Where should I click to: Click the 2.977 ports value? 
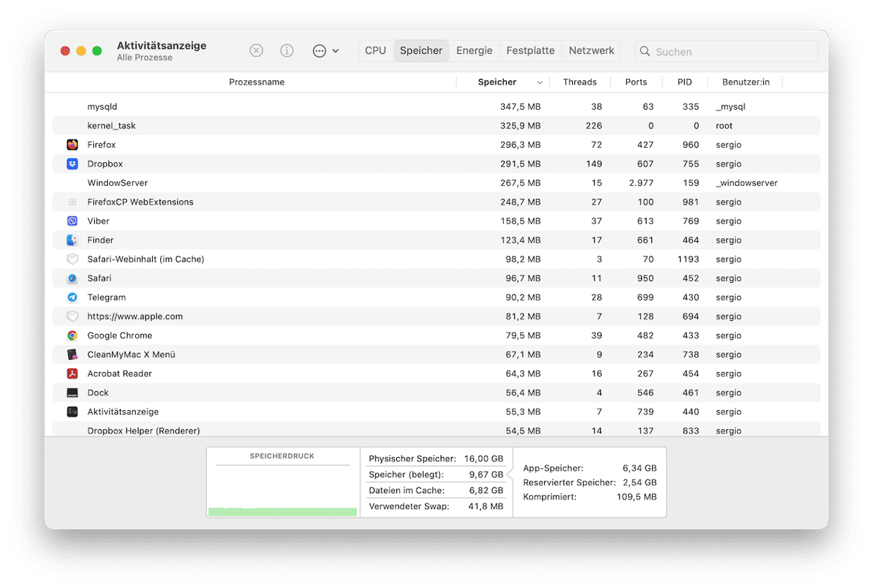tap(641, 183)
